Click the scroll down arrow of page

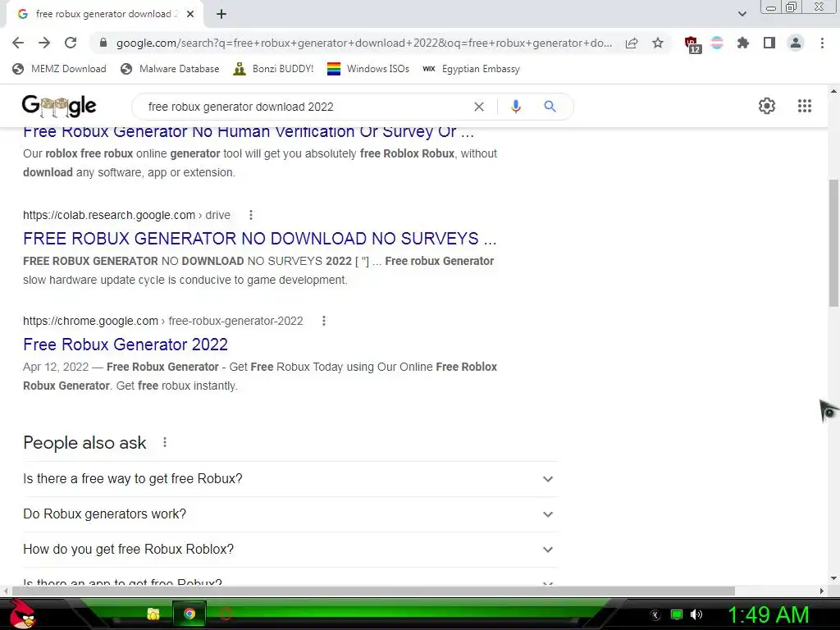pyautogui.click(x=833, y=578)
